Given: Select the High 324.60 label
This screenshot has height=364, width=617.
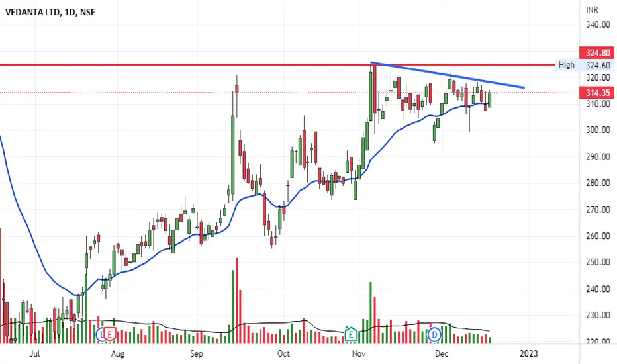Looking at the screenshot, I should (x=585, y=65).
